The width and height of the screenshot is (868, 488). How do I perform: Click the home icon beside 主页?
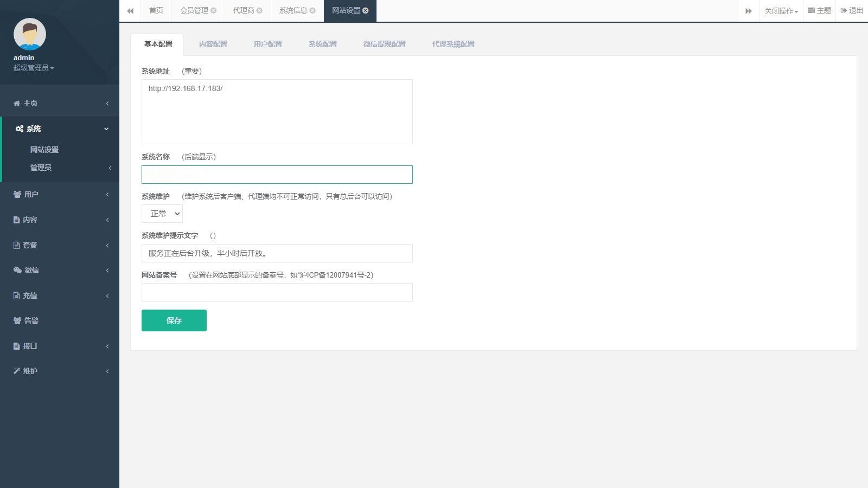pyautogui.click(x=17, y=103)
